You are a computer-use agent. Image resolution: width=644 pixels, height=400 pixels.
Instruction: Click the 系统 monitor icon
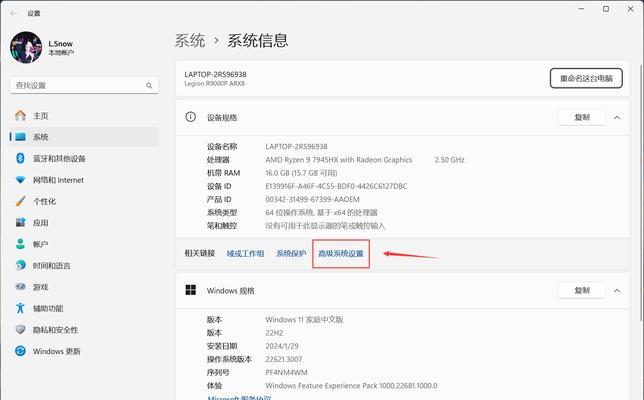(x=20, y=137)
